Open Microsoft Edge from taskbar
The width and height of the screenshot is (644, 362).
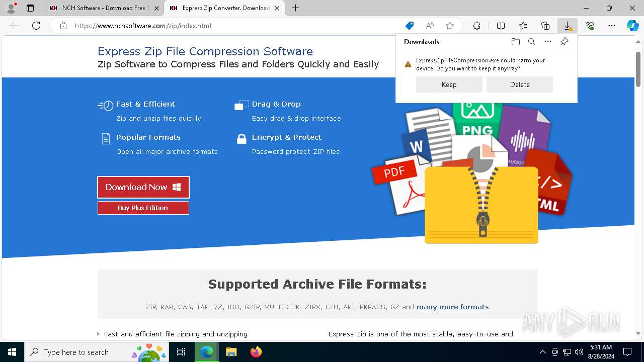click(x=207, y=352)
